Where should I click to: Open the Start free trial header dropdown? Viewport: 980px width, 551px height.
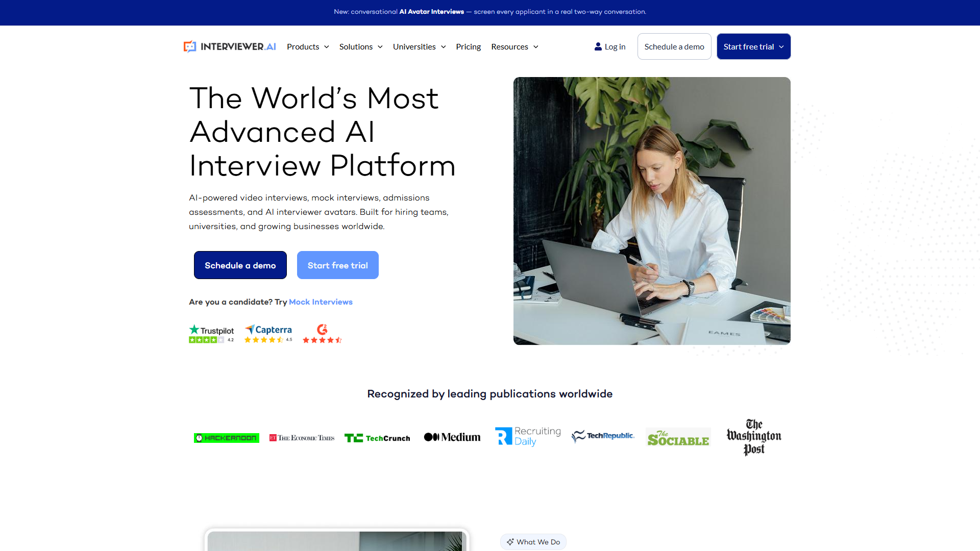point(753,46)
